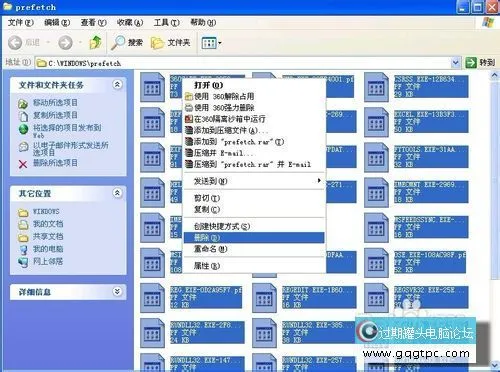Select the EXCEL.EXE-13B3F3 prefetch file icon

tap(376, 122)
